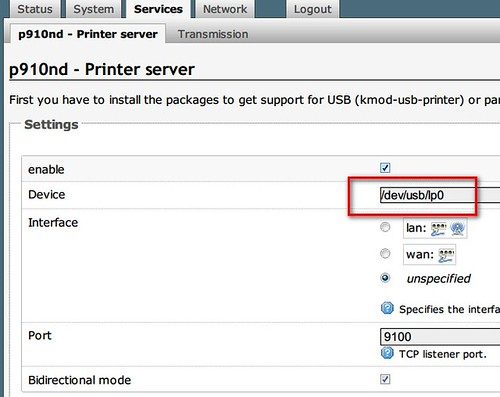
Task: Click help icon beside TCP listener port
Action: (387, 353)
